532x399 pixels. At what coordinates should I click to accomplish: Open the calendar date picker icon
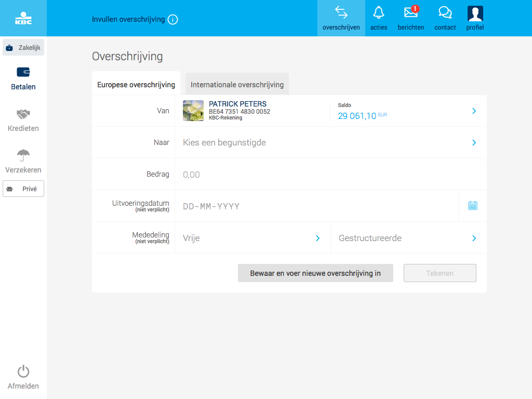(x=472, y=206)
